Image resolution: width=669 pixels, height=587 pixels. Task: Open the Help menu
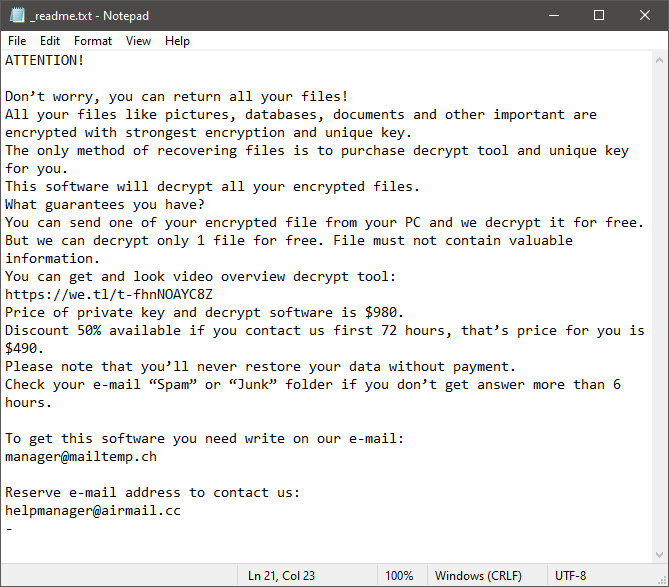pos(177,41)
